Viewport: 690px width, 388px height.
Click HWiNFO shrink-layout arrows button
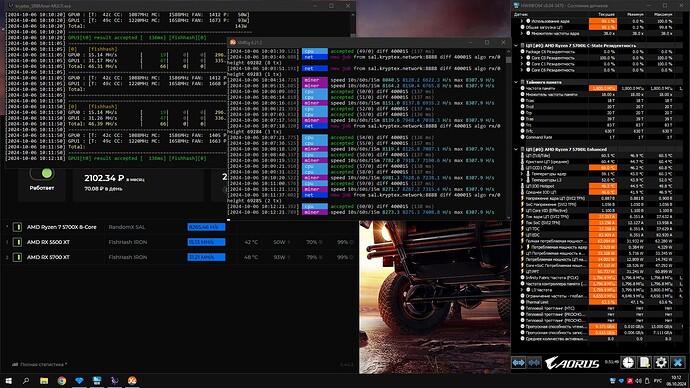point(534,362)
